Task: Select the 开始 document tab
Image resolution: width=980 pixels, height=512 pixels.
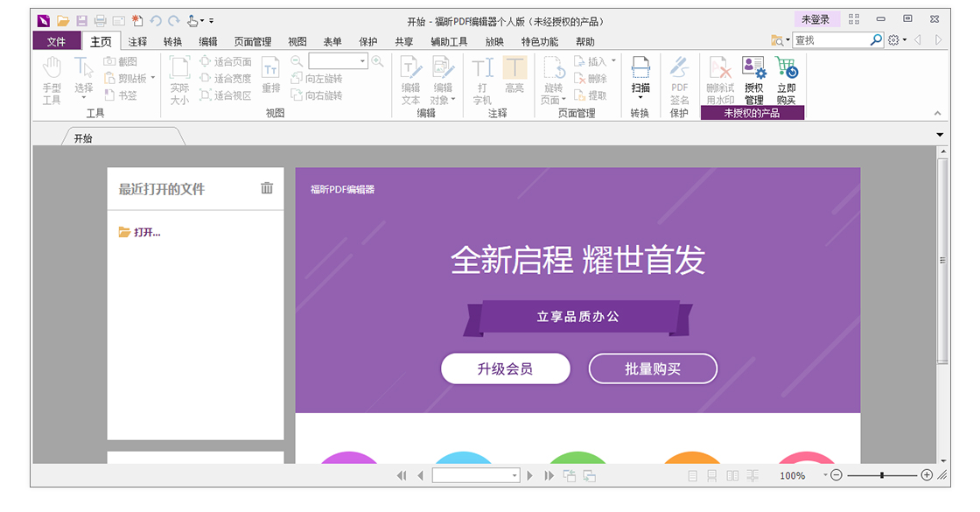Action: click(x=123, y=137)
